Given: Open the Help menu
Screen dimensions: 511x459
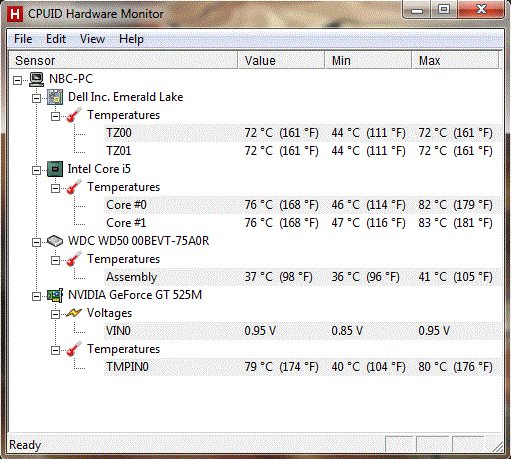Looking at the screenshot, I should click(x=131, y=39).
